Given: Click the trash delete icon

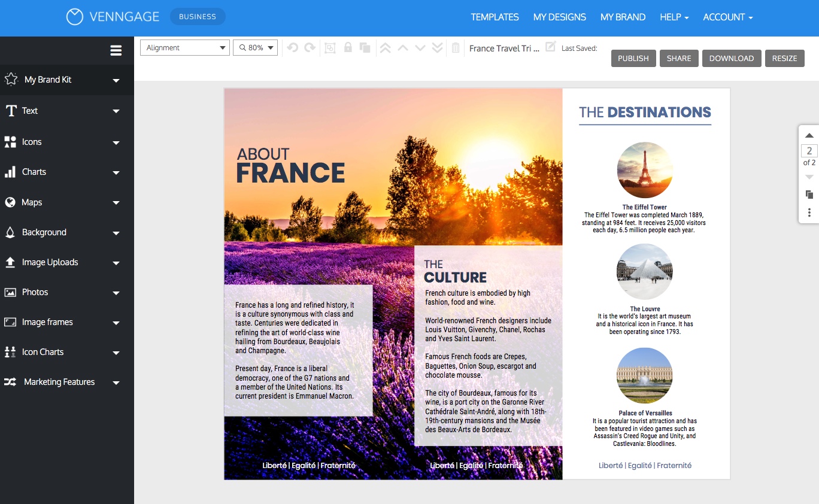Looking at the screenshot, I should pos(456,48).
